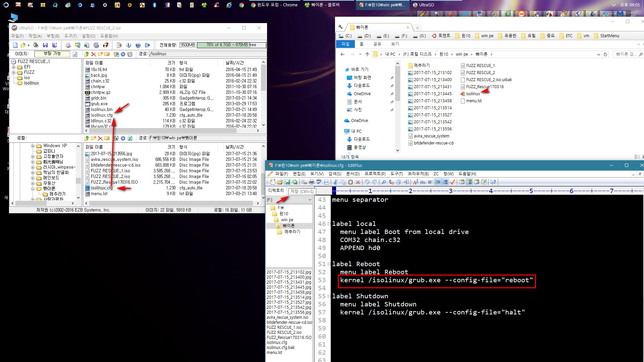The width and height of the screenshot is (644, 362).
Task: Toggle Word wrap W icon in EditPlus toolbar
Action: point(430,182)
